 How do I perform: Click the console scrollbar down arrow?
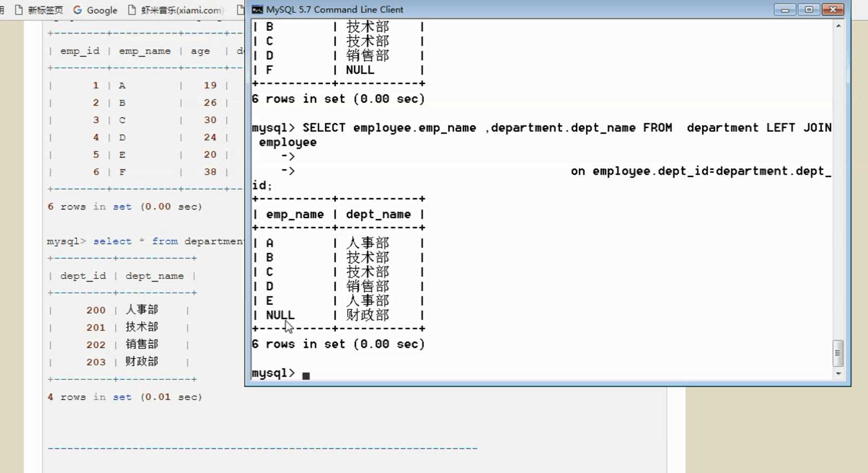pos(838,374)
